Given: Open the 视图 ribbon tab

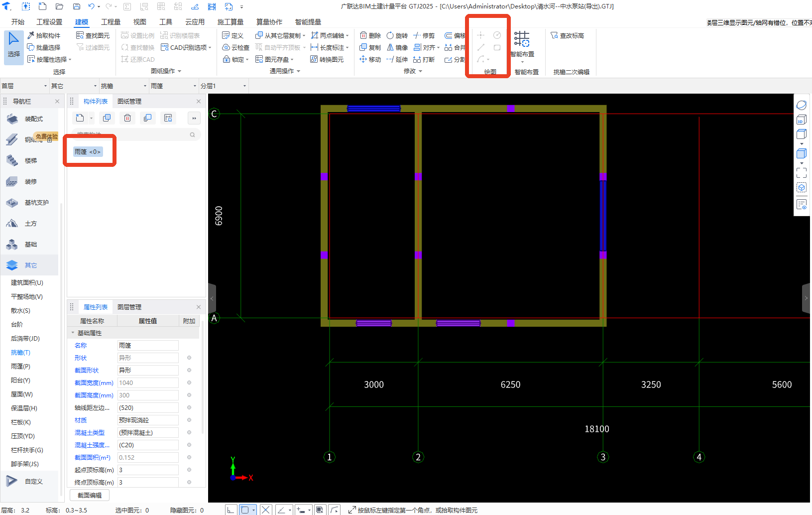Looking at the screenshot, I should pos(140,22).
